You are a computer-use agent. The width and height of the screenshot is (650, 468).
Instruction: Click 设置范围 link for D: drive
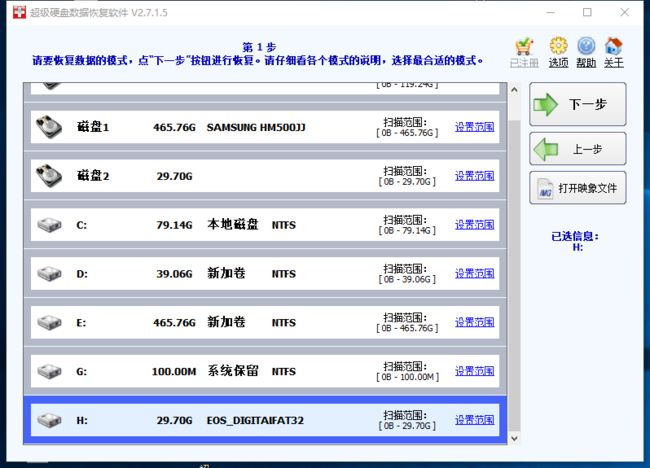[475, 274]
